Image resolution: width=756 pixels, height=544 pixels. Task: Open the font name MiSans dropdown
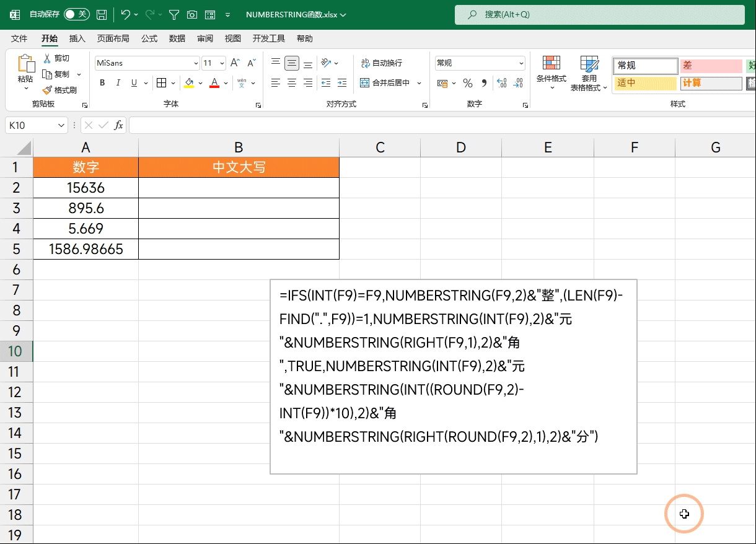click(196, 63)
